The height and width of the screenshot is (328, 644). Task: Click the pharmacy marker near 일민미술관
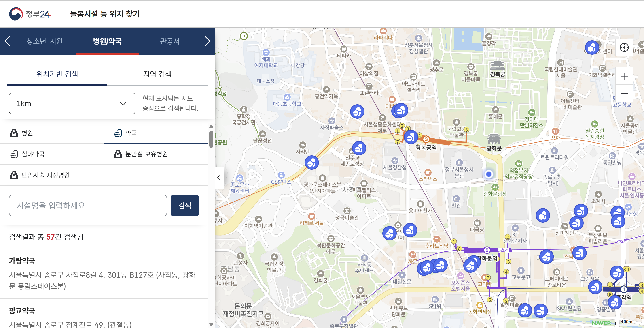coord(525,310)
